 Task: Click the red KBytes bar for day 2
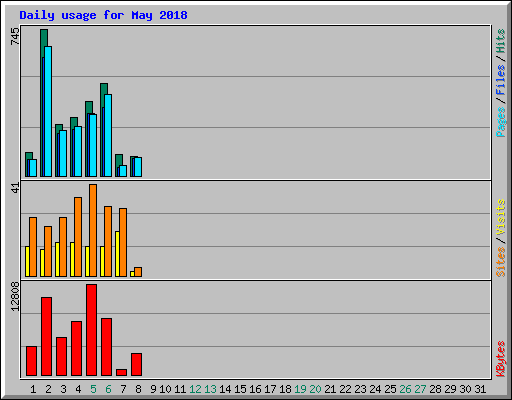coord(47,337)
